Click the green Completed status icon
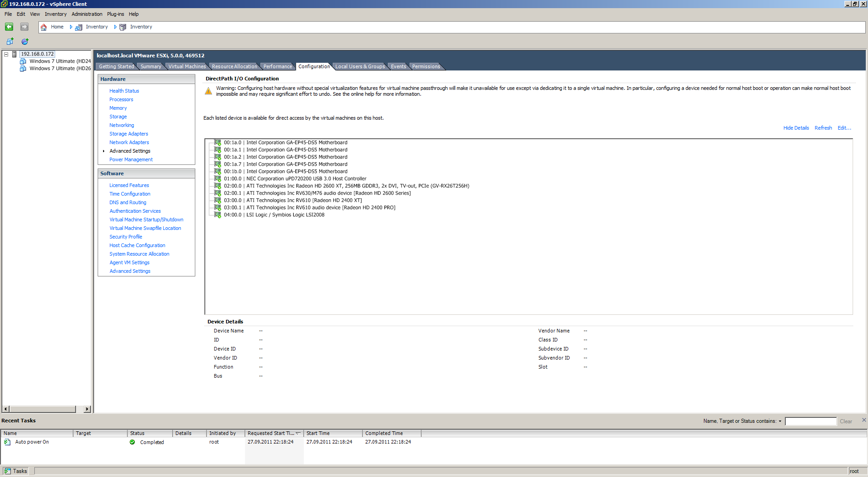 (132, 442)
